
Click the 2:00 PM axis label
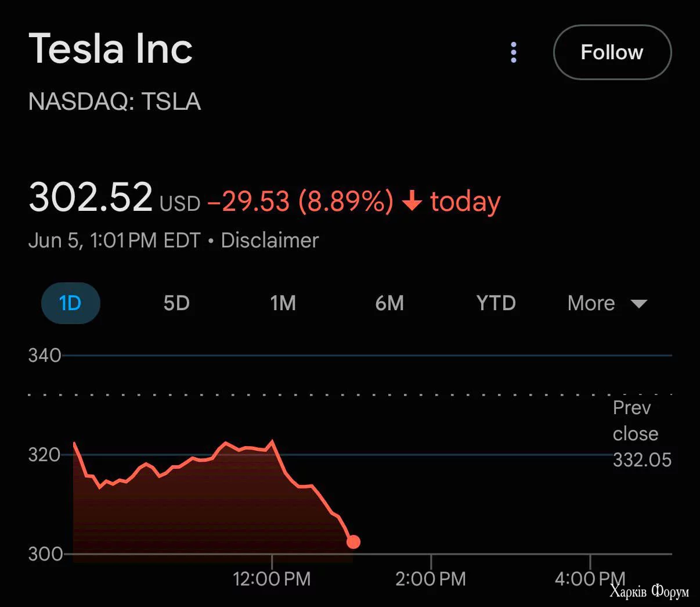coord(431,579)
